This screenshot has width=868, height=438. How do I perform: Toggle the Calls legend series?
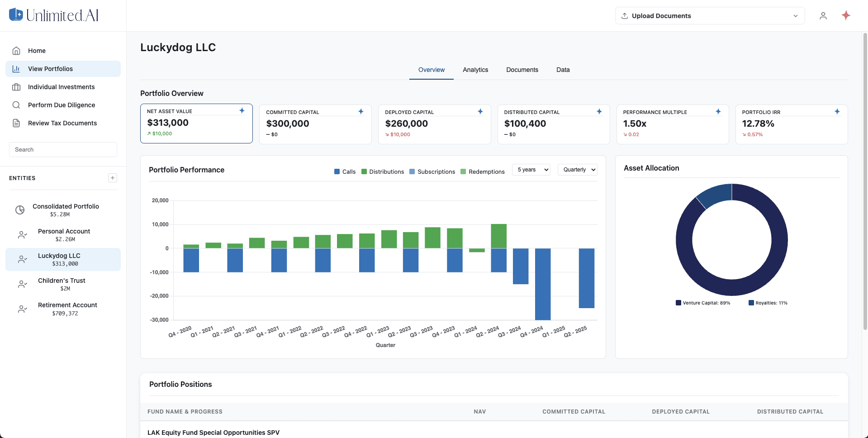tap(345, 171)
